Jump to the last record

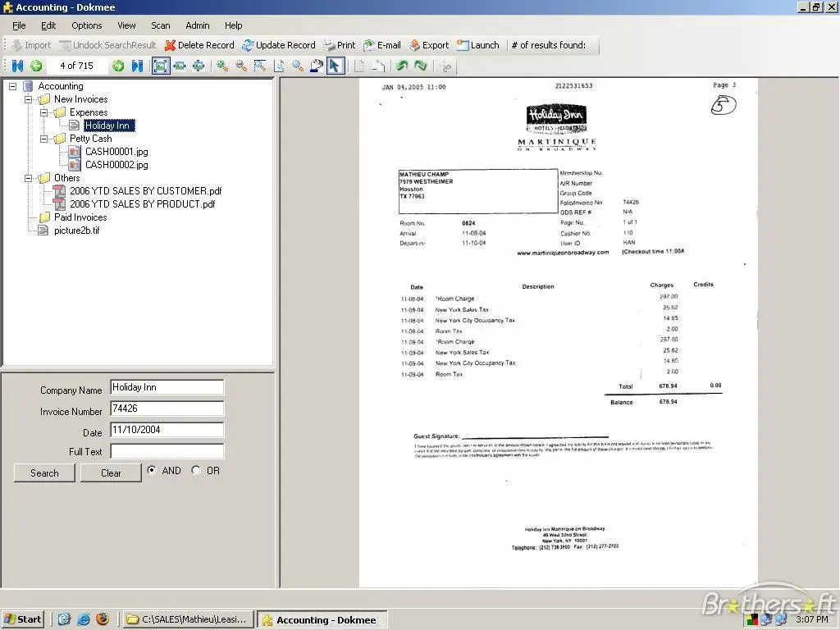137,66
